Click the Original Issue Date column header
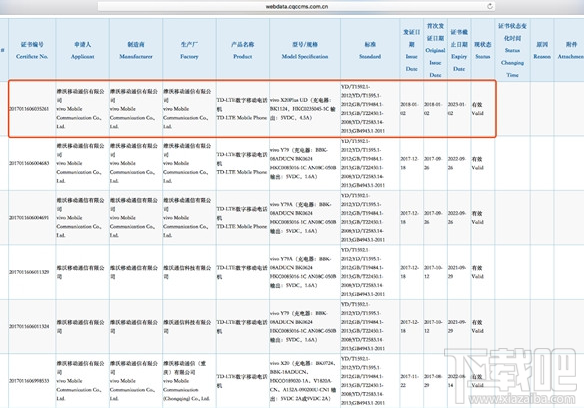This screenshot has width=584, height=409. coord(435,50)
